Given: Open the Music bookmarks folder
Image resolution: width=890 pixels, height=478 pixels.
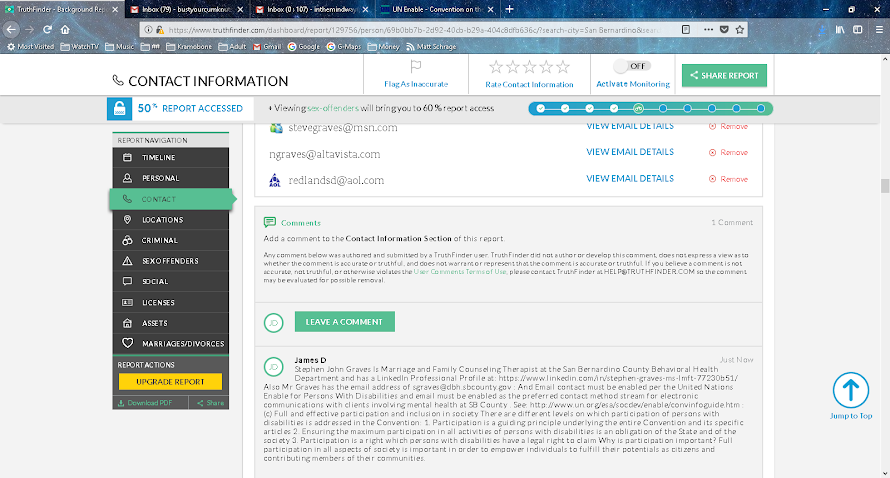Looking at the screenshot, I should pyautogui.click(x=120, y=47).
